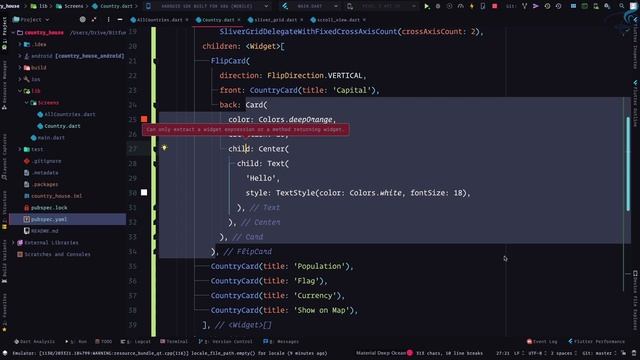The image size is (640, 360).
Task: Click the git update project icon in the toolbar
Action: pos(524,6)
